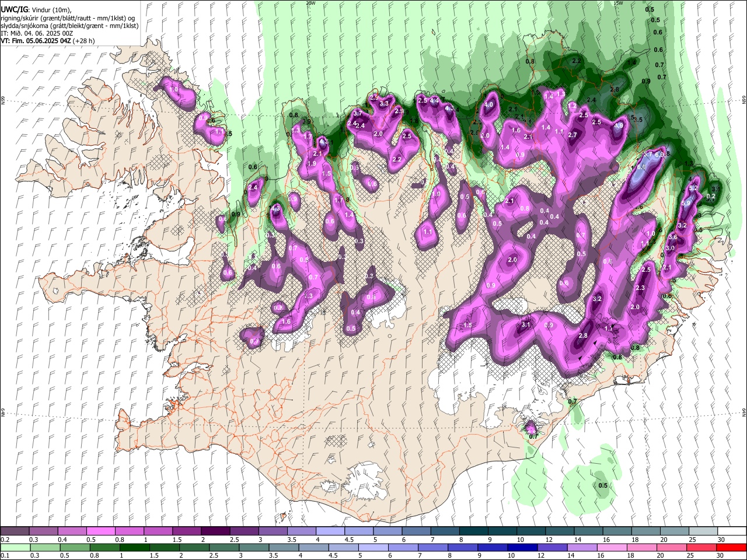Click the 'rigning/skúrir' legend description line
The width and height of the screenshot is (747, 560).
point(68,18)
